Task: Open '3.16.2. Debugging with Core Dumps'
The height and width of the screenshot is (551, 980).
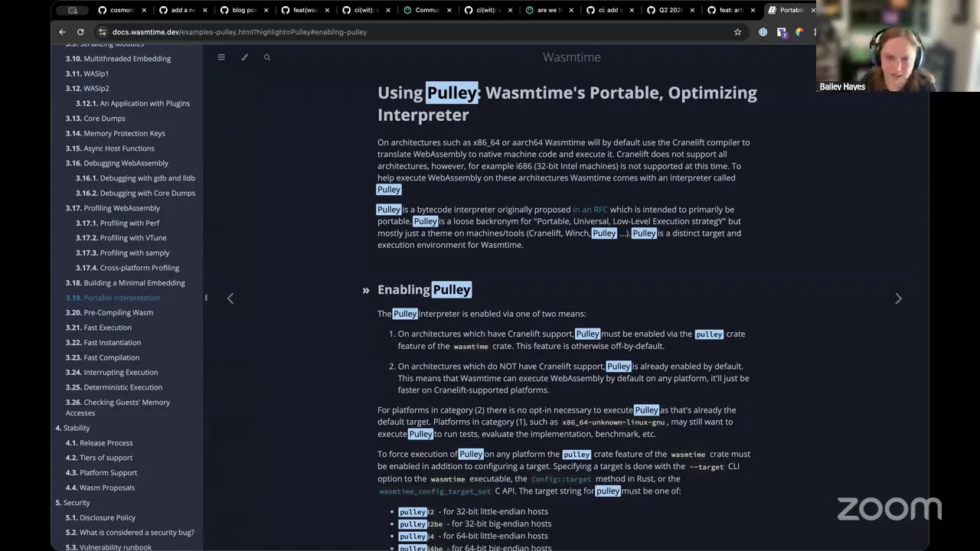Action: coord(135,193)
